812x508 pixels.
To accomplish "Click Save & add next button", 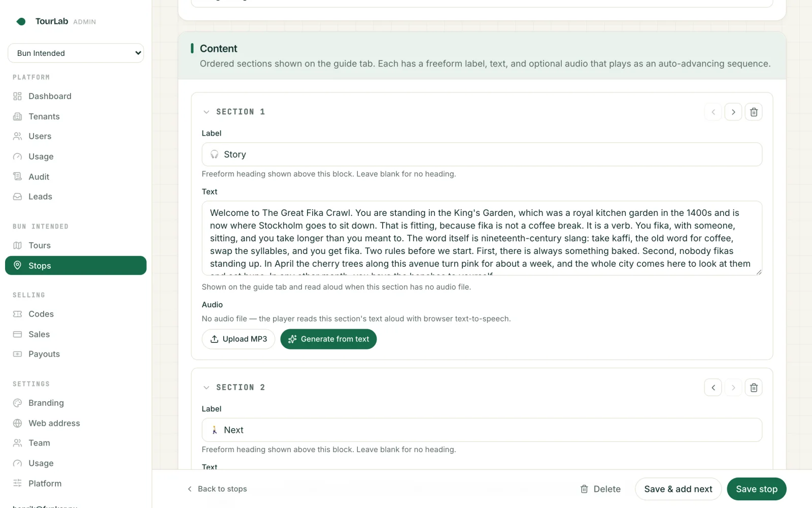I will tap(678, 489).
